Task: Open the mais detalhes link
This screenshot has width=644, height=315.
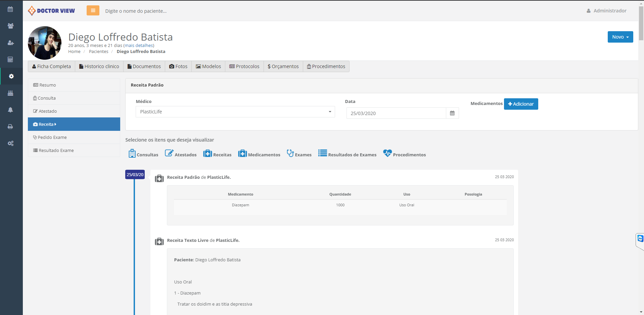Action: [x=139, y=46]
